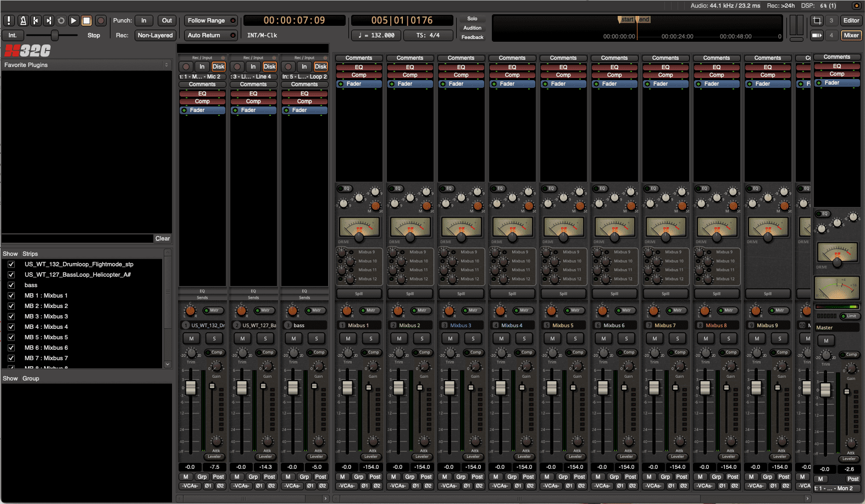Start playback with the Play button
This screenshot has height=504, width=865.
(74, 20)
